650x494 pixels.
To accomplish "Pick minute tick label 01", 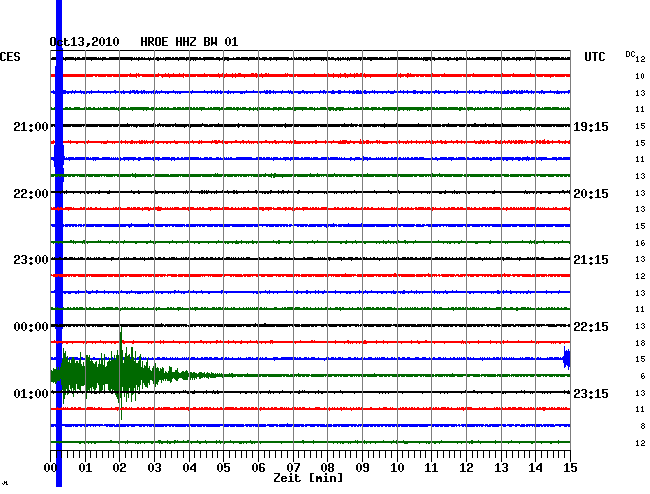I will 85,468.
